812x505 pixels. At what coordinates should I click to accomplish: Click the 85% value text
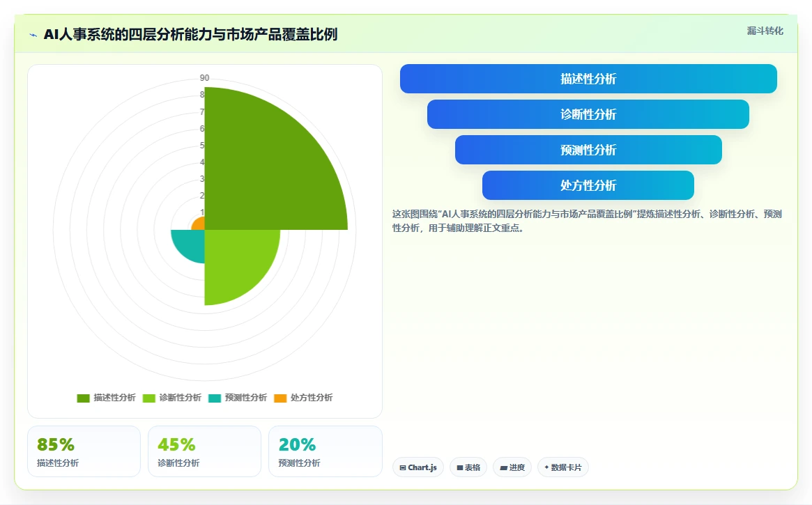55,444
